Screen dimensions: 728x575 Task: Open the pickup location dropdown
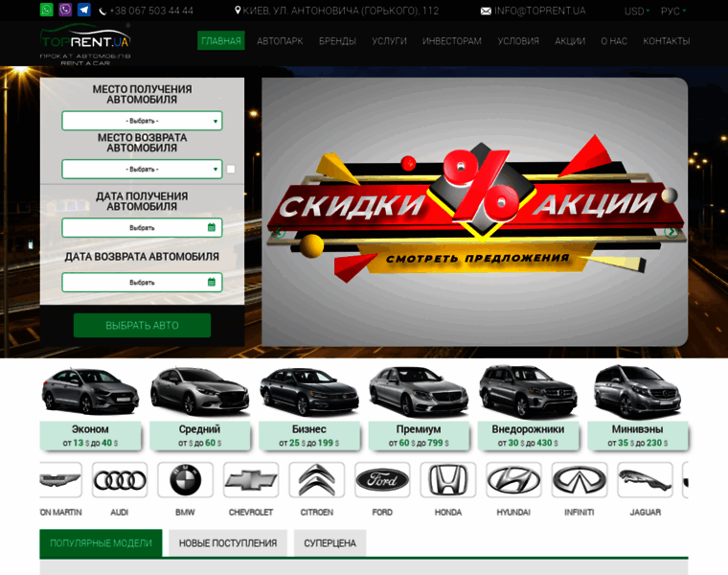click(142, 121)
